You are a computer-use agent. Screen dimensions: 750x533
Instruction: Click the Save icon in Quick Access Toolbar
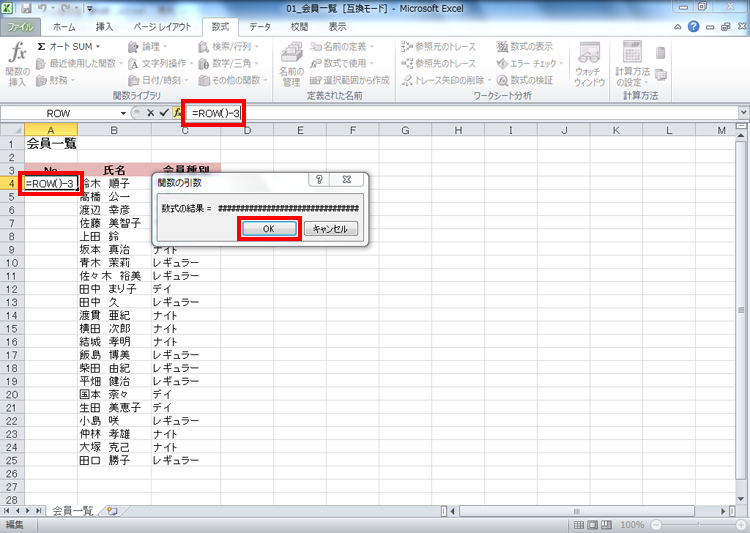[x=26, y=8]
